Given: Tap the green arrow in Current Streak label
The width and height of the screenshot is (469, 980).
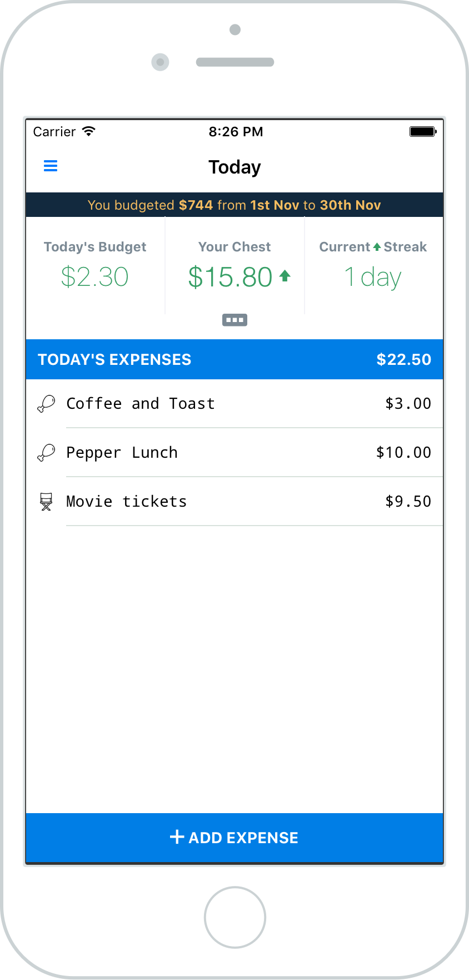Looking at the screenshot, I should click(377, 247).
